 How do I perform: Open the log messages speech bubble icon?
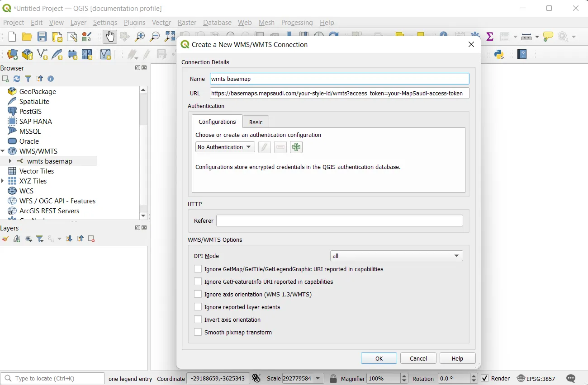click(x=571, y=379)
